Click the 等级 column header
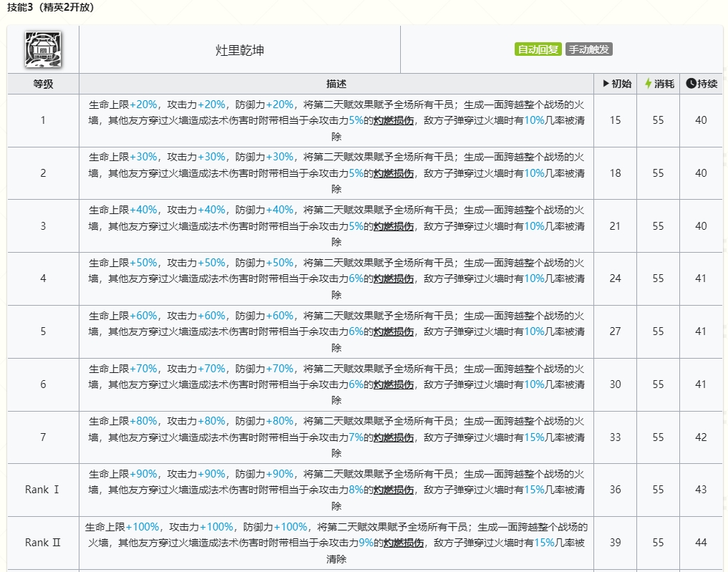This screenshot has width=728, height=572. click(43, 84)
